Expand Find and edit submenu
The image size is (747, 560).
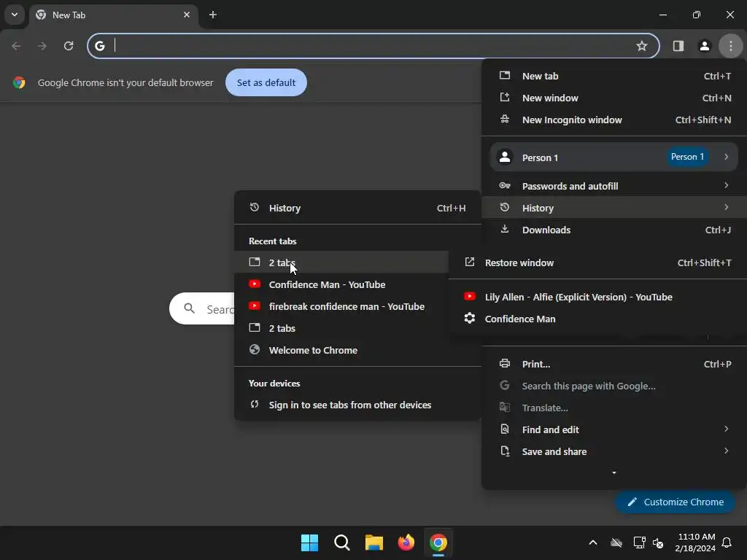point(614,429)
